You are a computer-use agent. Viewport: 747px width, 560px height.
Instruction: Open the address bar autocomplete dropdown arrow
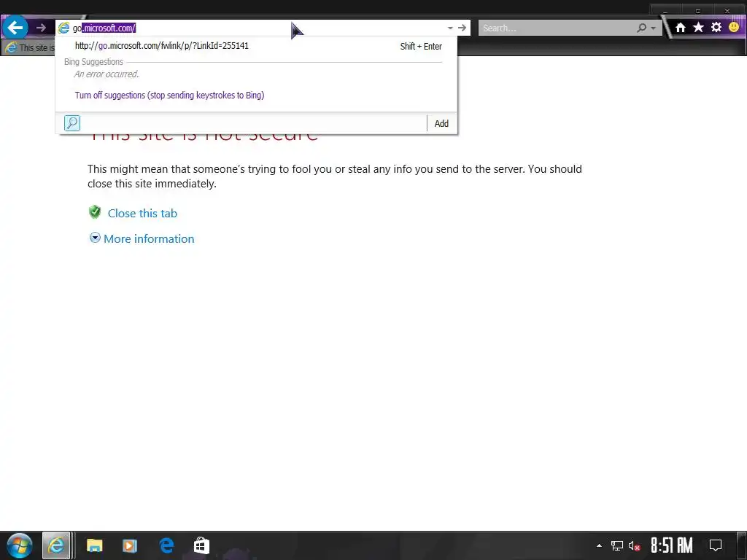pos(449,28)
